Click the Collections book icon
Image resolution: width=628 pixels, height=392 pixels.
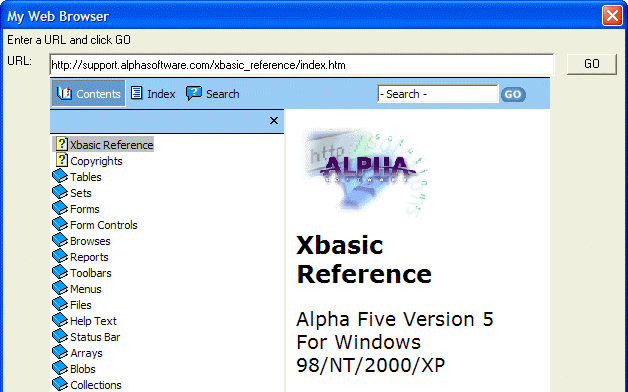click(x=60, y=384)
